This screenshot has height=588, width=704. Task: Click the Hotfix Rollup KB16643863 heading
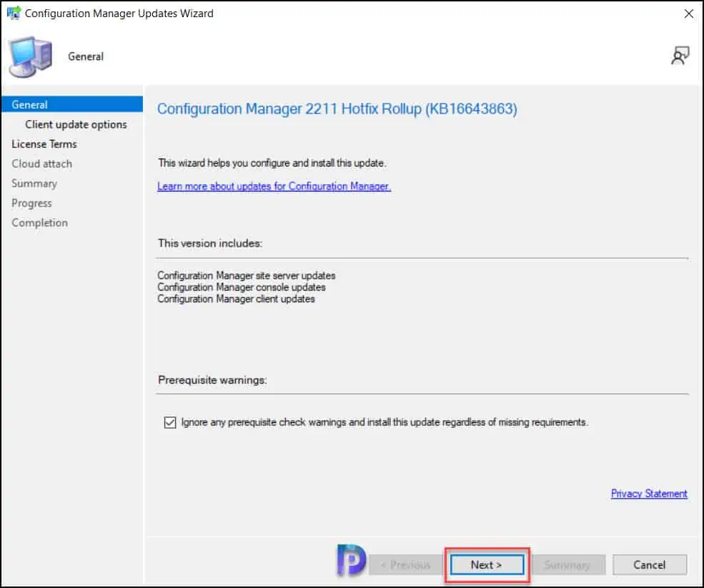point(337,109)
